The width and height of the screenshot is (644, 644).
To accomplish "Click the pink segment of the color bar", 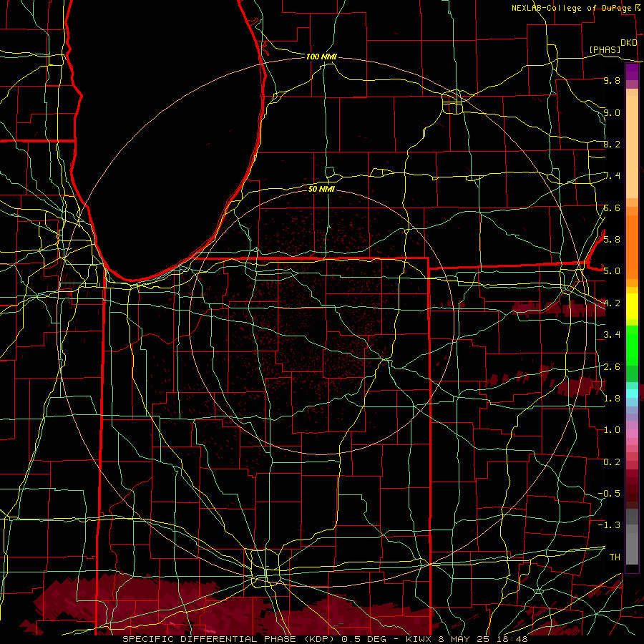I will click(x=632, y=434).
